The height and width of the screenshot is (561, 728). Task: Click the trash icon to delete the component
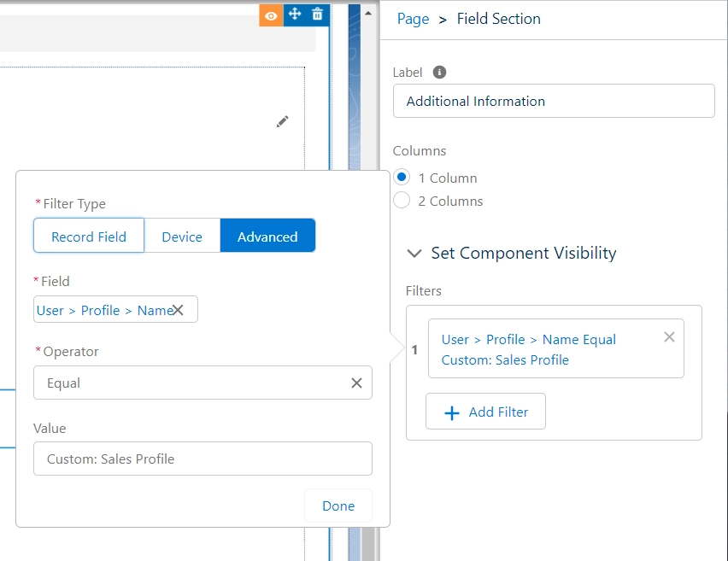click(x=316, y=15)
